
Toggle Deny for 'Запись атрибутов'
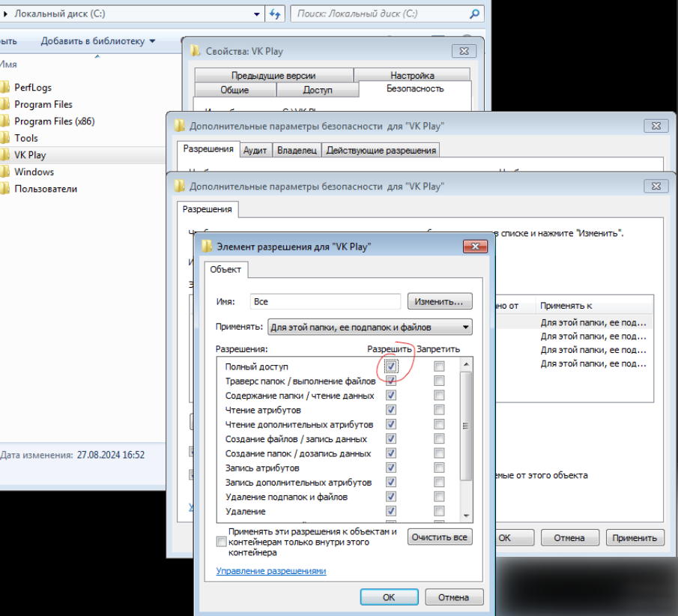(x=439, y=468)
